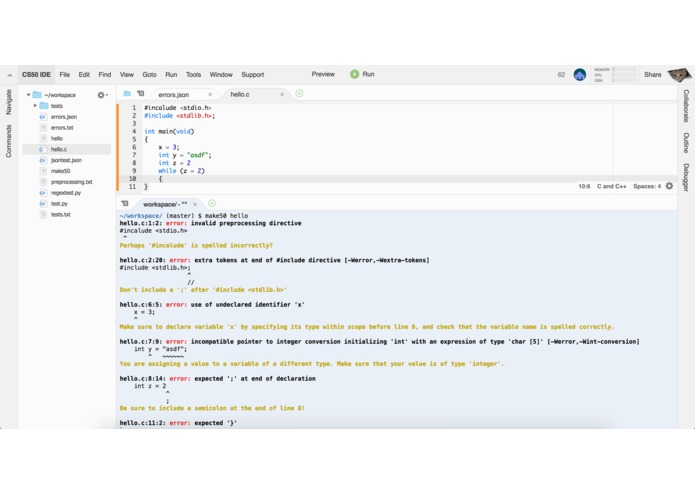Open the memory CPU disk stats meter
Screen dimensions: 695x494
point(615,75)
